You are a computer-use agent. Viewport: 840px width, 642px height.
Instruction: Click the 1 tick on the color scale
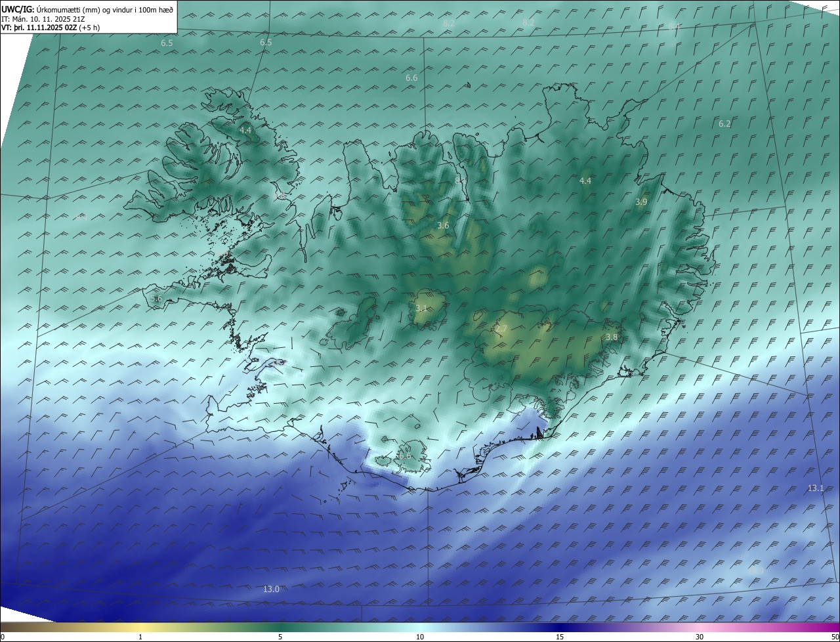tap(140, 637)
